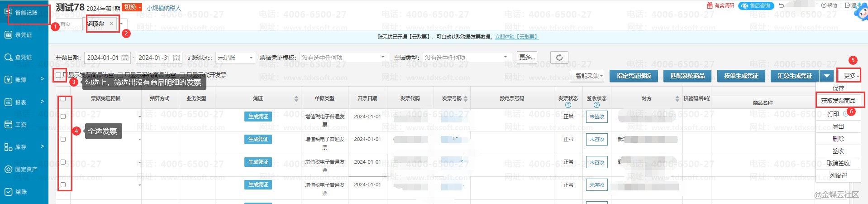868x204 pixels.
Task: Close the 销项票 tab
Action: point(111,24)
